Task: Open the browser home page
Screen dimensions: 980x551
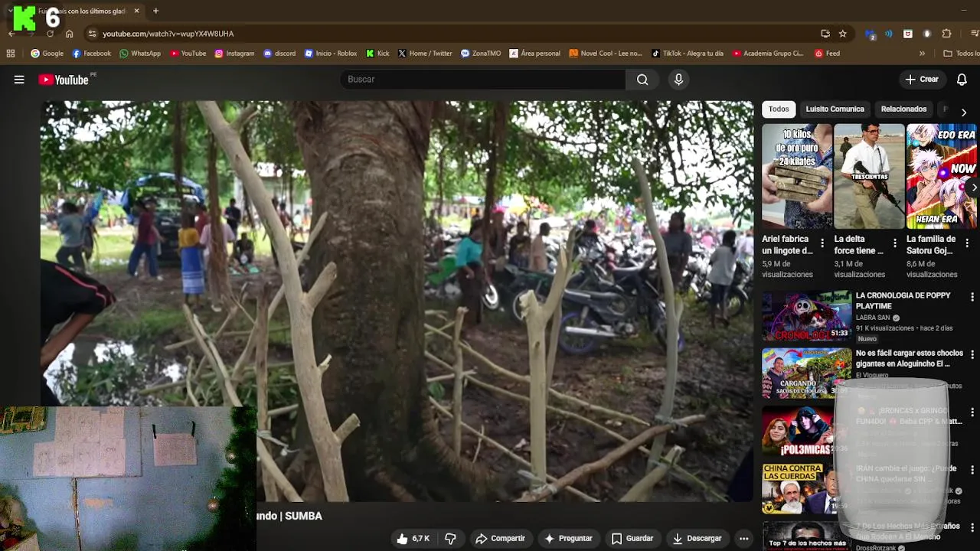Action: tap(69, 34)
